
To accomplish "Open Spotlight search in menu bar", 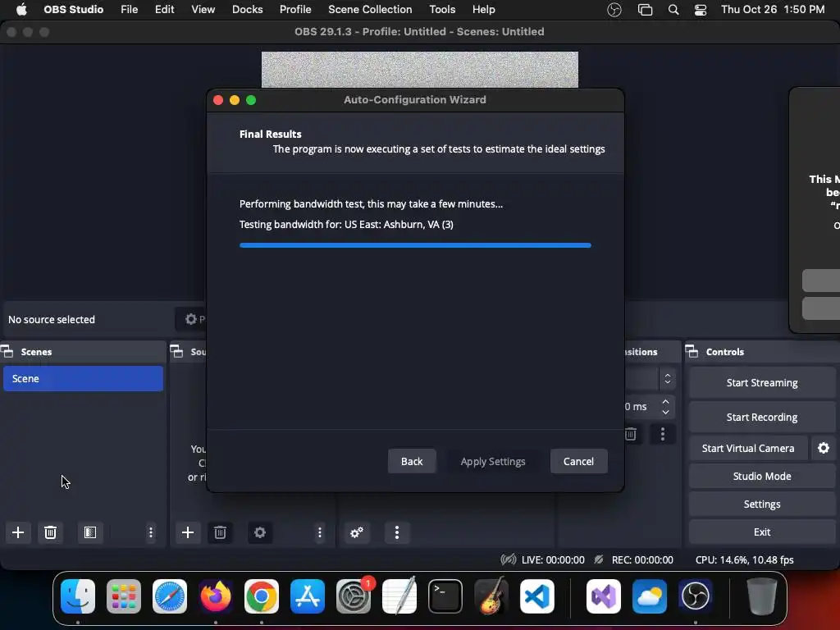I will coord(673,10).
